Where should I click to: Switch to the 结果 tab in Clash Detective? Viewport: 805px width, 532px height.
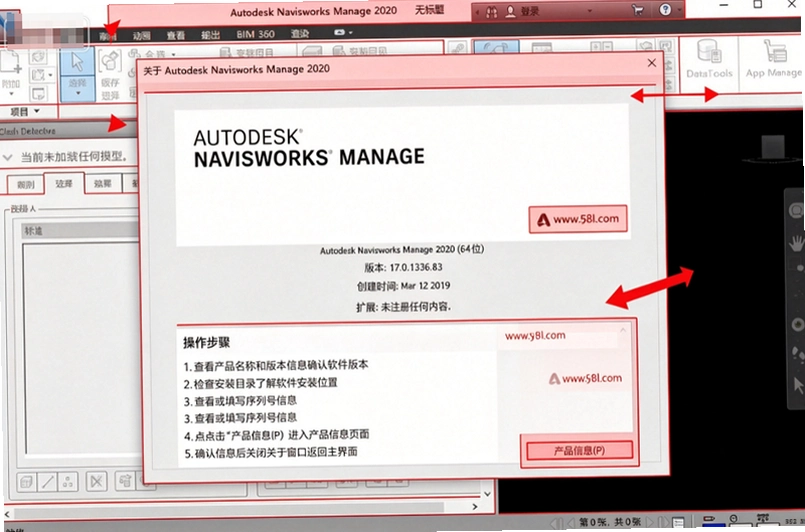(103, 183)
